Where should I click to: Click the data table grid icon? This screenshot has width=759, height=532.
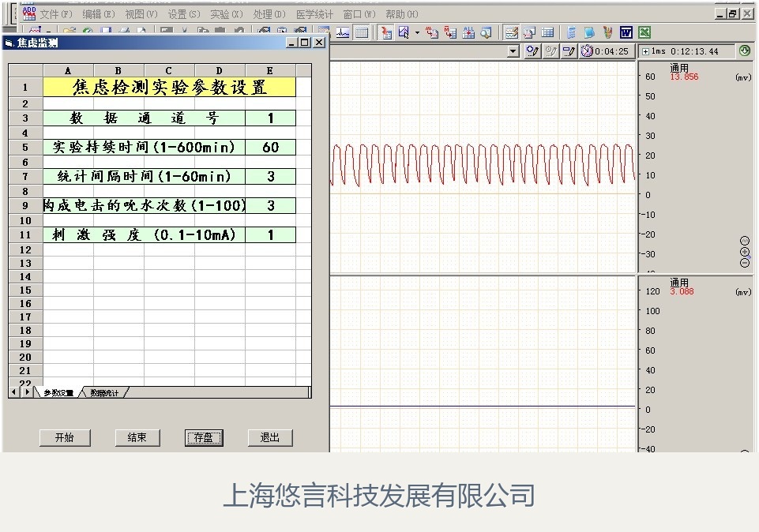click(547, 33)
